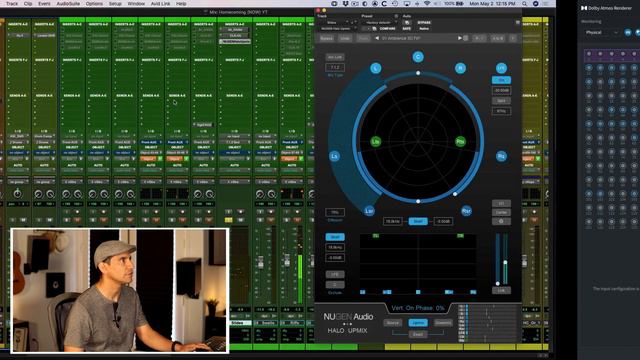Toggle the blue Shelf button below circle
640x360 pixels.
click(418, 221)
